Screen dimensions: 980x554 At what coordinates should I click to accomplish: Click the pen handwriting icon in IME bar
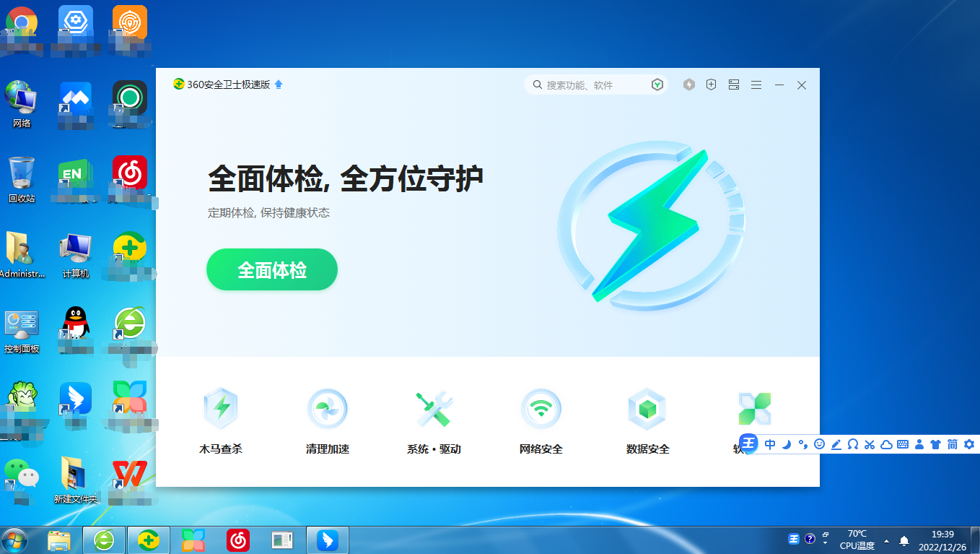(x=836, y=444)
